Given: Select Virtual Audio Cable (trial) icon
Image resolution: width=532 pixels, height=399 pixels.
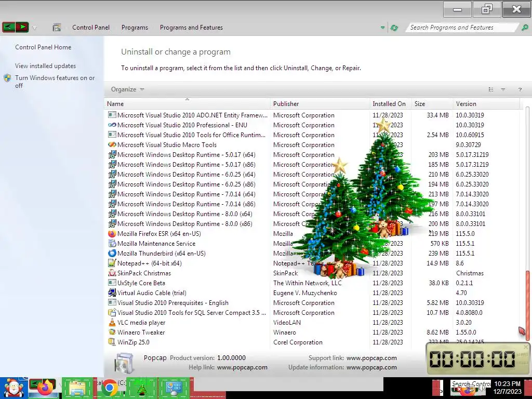Looking at the screenshot, I should pyautogui.click(x=112, y=292).
